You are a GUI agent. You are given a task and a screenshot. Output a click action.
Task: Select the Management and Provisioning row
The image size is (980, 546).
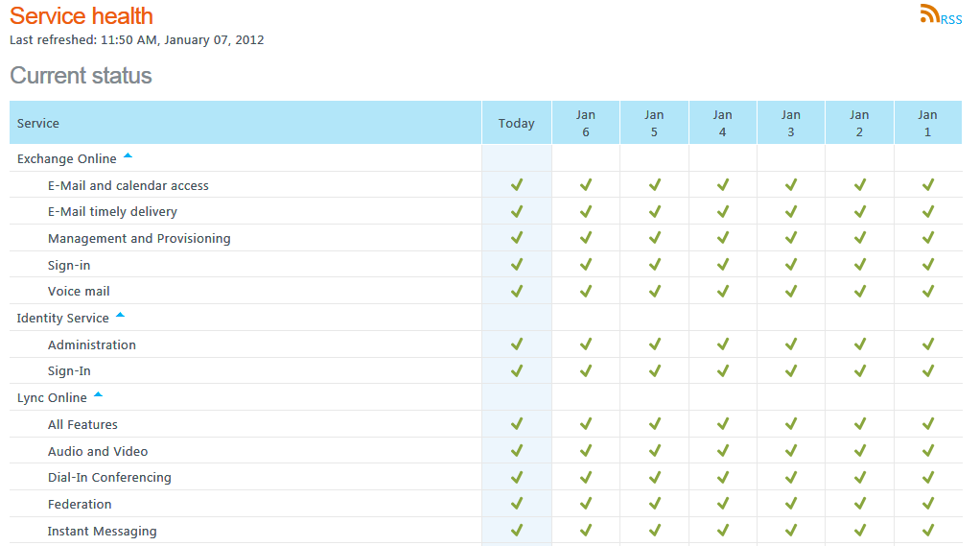(485, 238)
